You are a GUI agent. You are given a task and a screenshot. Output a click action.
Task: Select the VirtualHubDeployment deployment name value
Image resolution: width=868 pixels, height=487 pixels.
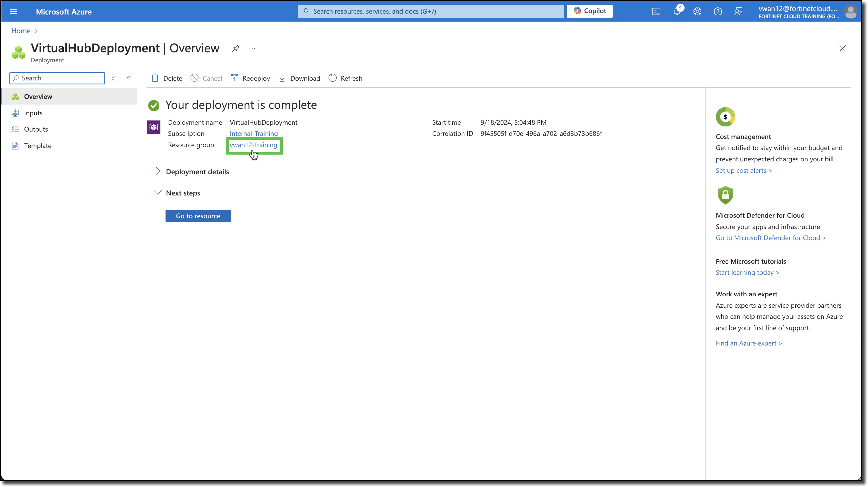pos(263,122)
